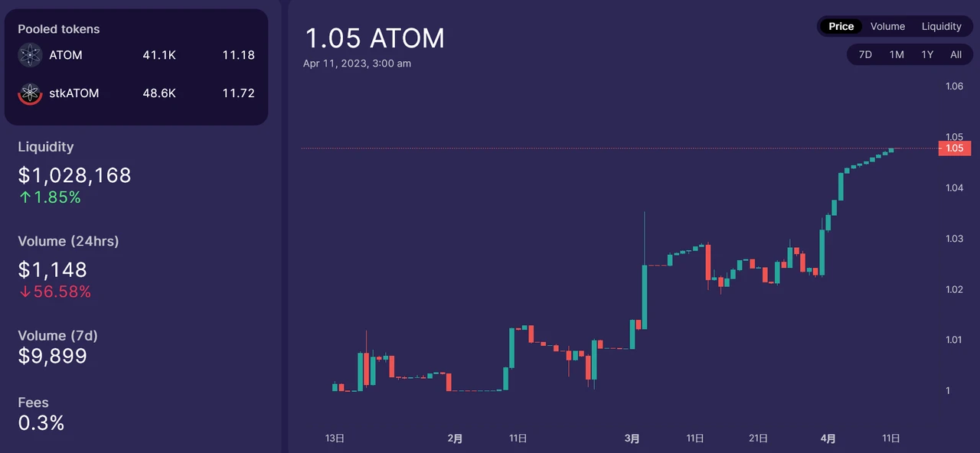Click the stkATOM token logo

pos(30,93)
